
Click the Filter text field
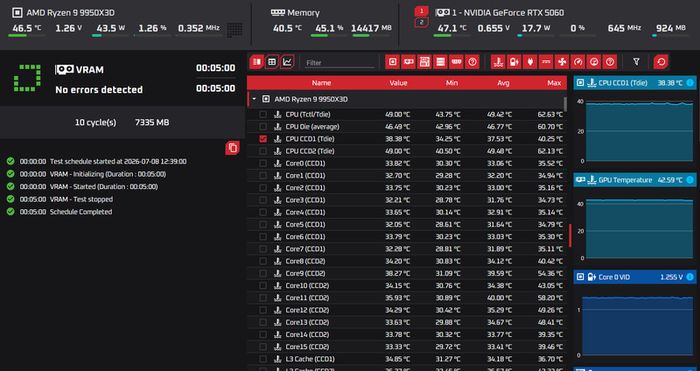[x=339, y=63]
